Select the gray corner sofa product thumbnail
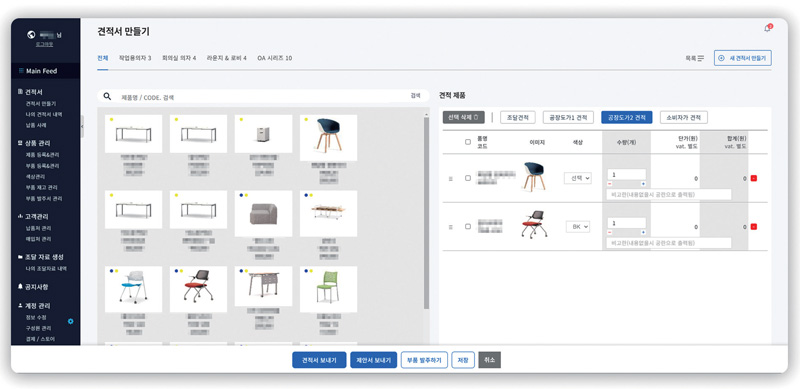Viewport: 800px width, 389px height. tap(263, 213)
